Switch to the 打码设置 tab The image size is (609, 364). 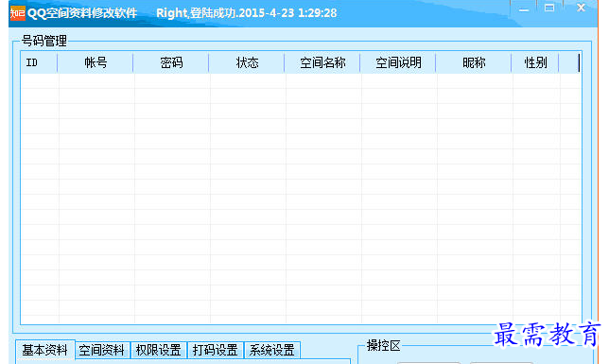click(x=216, y=351)
